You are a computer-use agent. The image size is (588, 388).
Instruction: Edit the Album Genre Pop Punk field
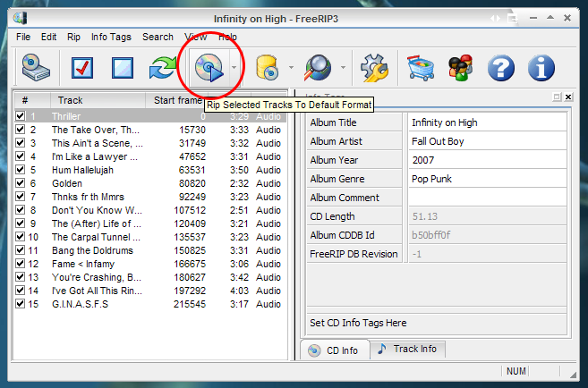click(488, 179)
